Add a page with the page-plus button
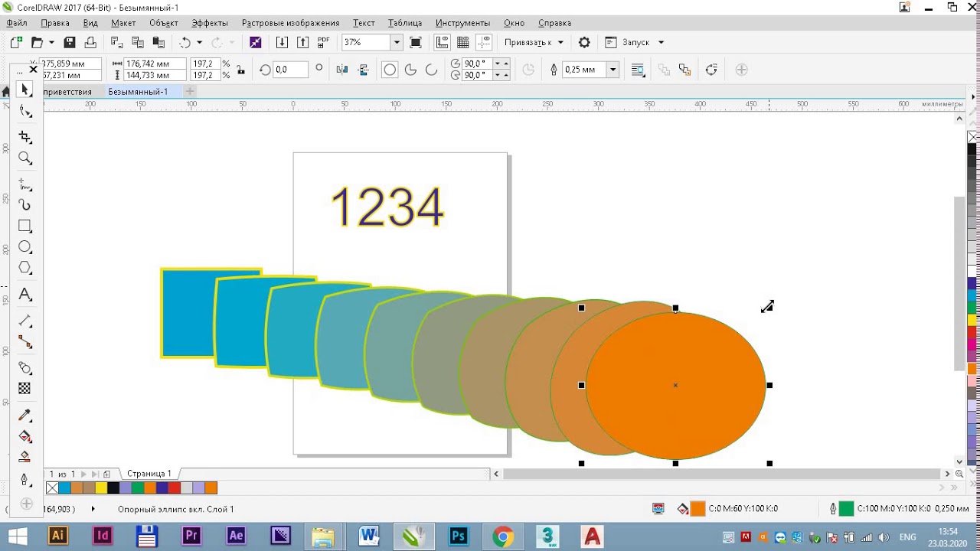 coord(106,474)
